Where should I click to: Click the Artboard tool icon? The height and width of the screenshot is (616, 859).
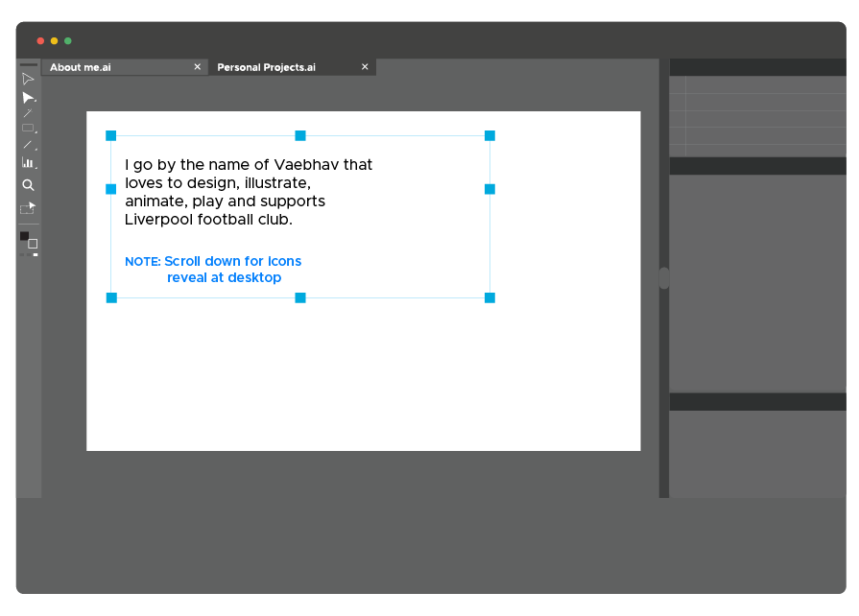pos(28,207)
